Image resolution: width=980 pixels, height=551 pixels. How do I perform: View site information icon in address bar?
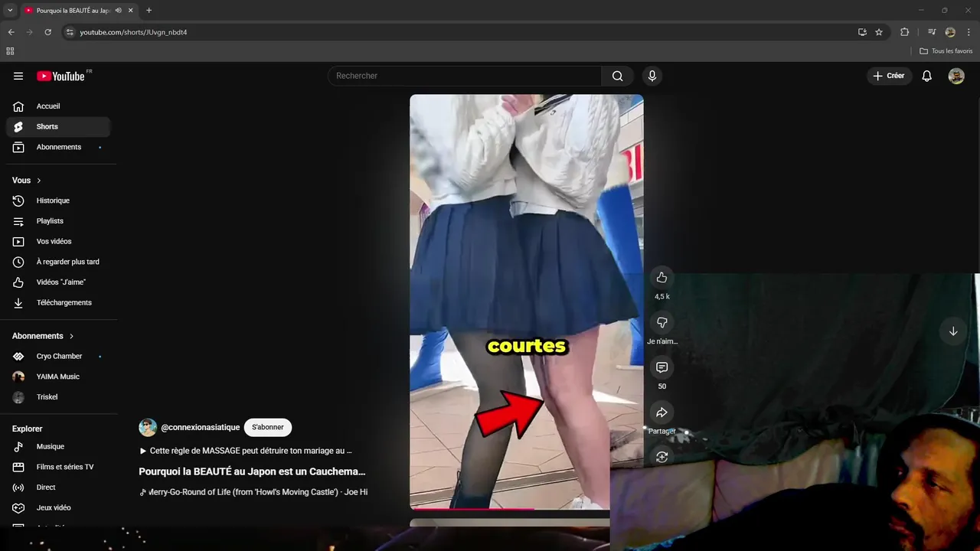(x=70, y=32)
